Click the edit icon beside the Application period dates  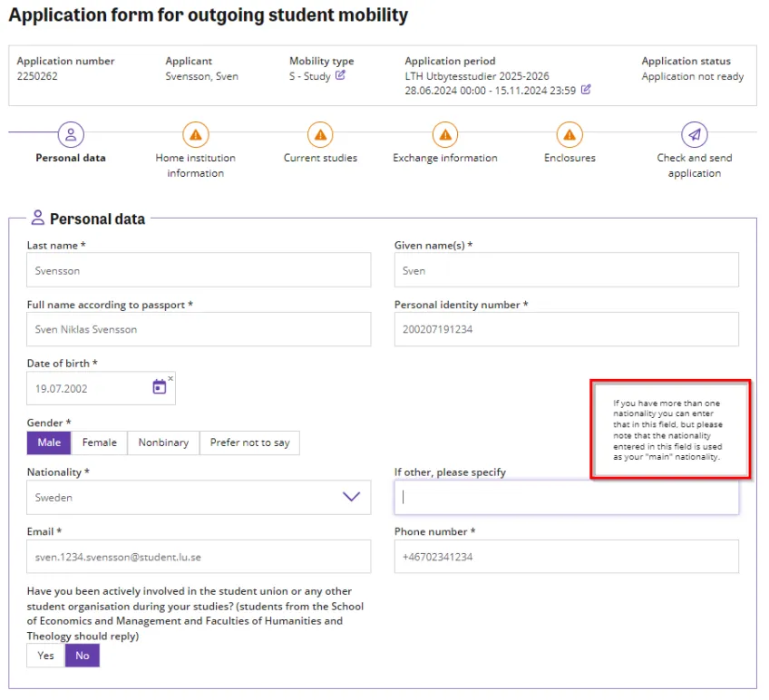tap(585, 91)
